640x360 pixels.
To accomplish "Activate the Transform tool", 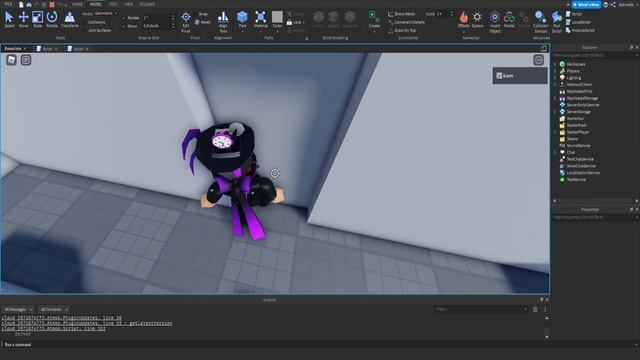I will (x=70, y=19).
